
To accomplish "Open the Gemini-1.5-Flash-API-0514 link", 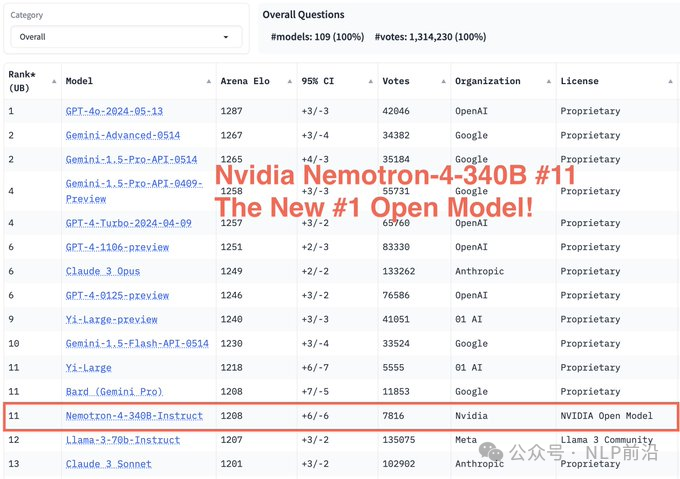I will click(x=137, y=344).
